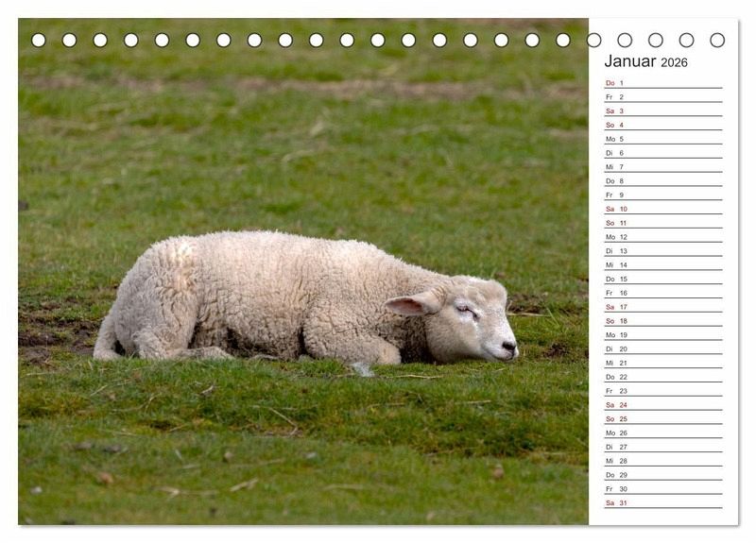Image resolution: width=756 pixels, height=543 pixels.
Task: Select the calendar row 'So 4'
Action: pyautogui.click(x=663, y=125)
